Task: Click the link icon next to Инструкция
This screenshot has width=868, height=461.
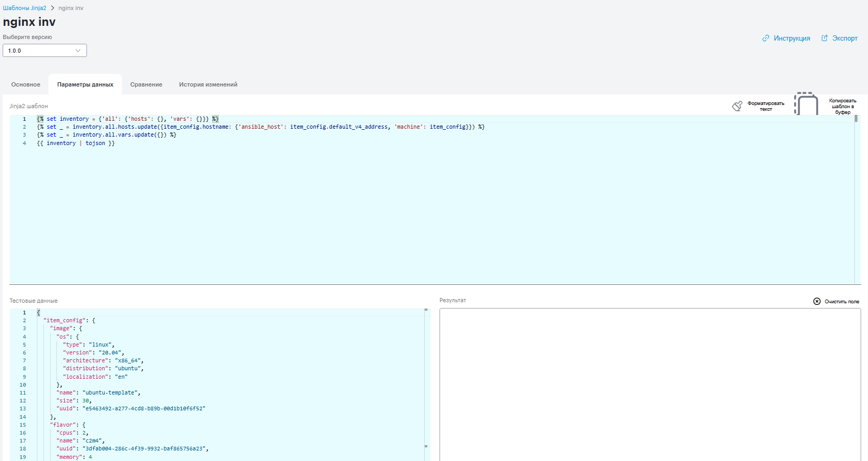Action: coord(766,38)
